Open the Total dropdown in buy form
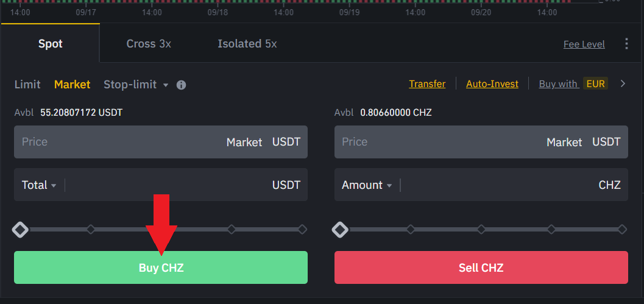 pos(40,185)
